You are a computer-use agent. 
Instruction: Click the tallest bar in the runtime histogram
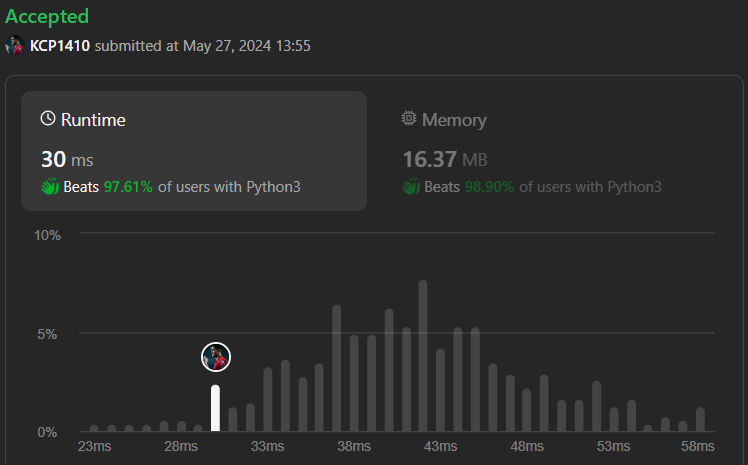click(423, 356)
